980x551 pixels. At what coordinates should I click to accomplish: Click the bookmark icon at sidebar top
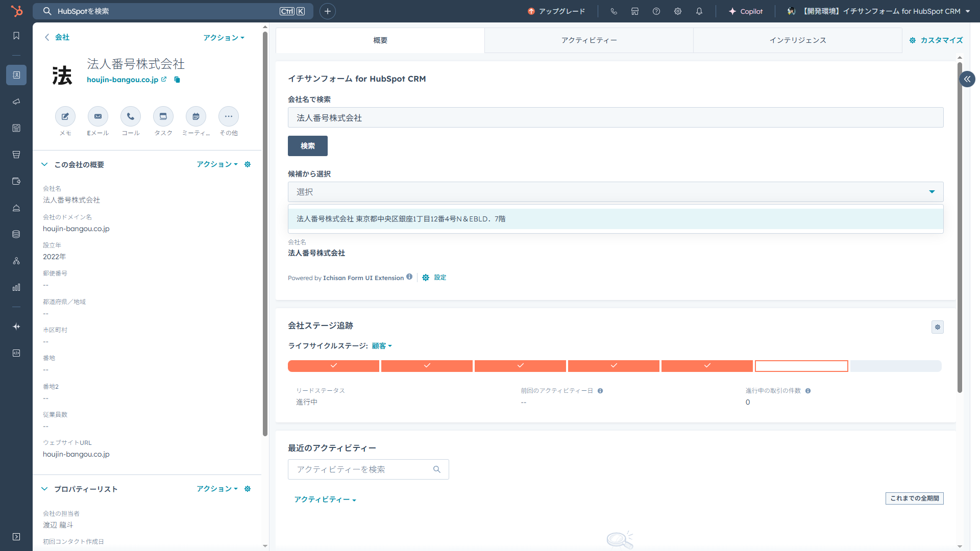16,36
